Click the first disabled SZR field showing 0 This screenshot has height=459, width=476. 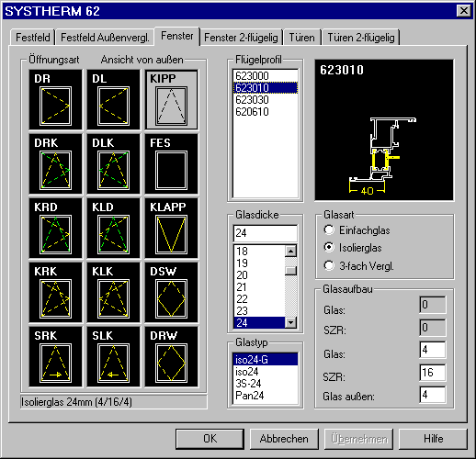(433, 328)
